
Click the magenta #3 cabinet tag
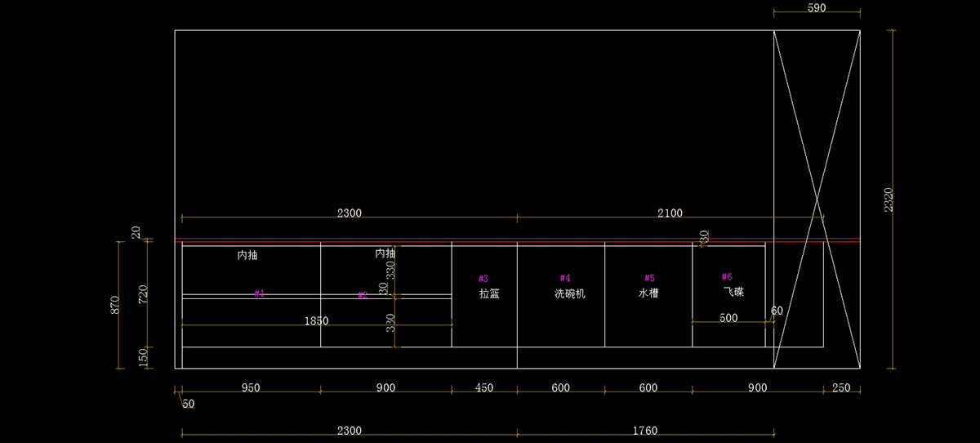click(x=483, y=279)
